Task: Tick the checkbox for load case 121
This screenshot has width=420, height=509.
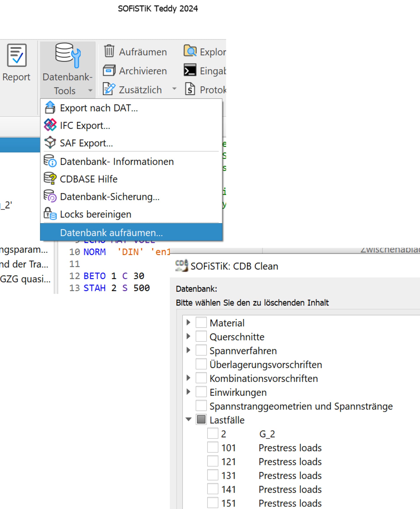Action: tap(213, 461)
